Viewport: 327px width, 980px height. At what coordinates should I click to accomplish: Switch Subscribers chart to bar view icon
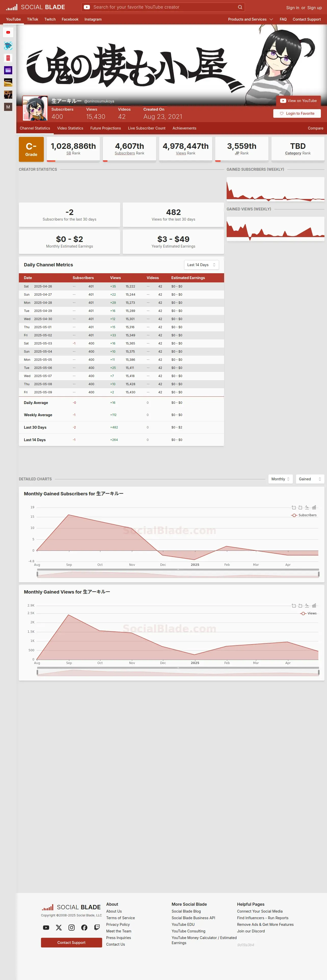click(x=314, y=508)
